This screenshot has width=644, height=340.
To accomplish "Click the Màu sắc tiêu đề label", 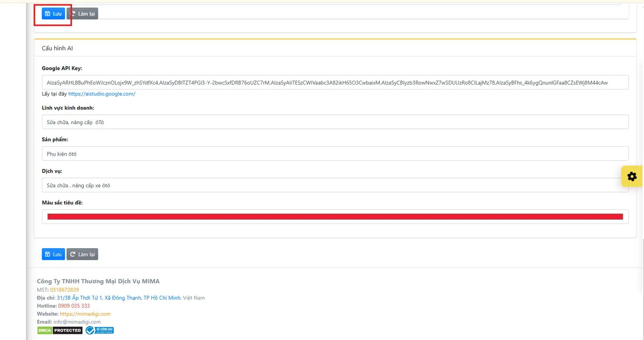I will tap(62, 203).
